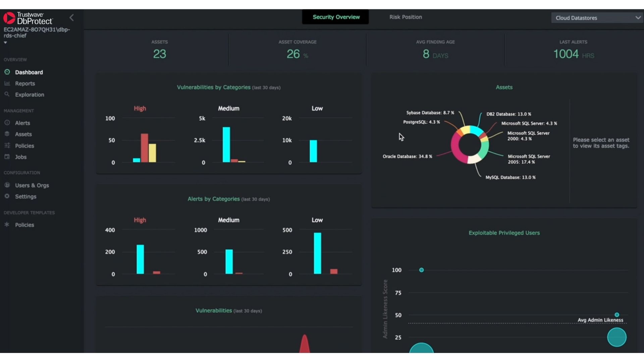Click the Alerts icon in sidebar
The height and width of the screenshot is (362, 644).
point(7,123)
